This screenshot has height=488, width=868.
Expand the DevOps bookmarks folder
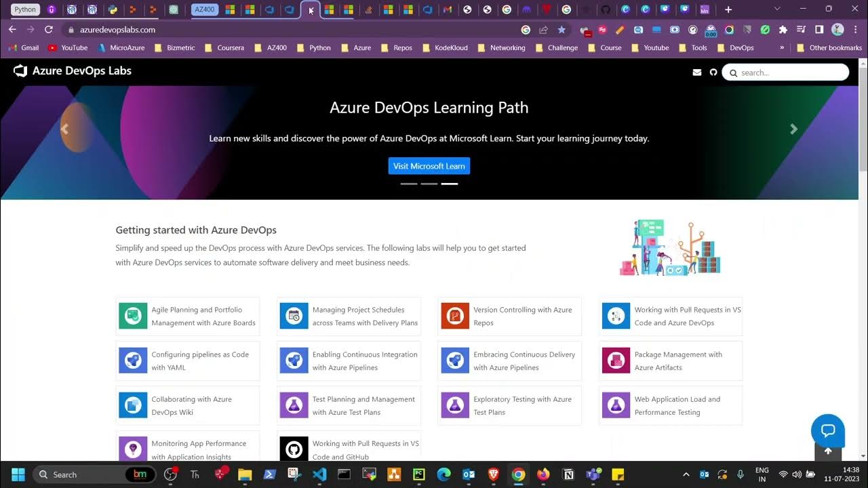point(735,47)
